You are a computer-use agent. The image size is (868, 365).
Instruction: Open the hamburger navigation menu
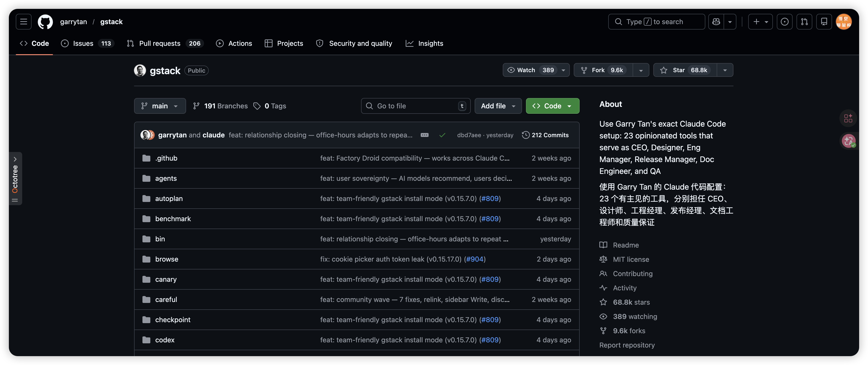(24, 21)
